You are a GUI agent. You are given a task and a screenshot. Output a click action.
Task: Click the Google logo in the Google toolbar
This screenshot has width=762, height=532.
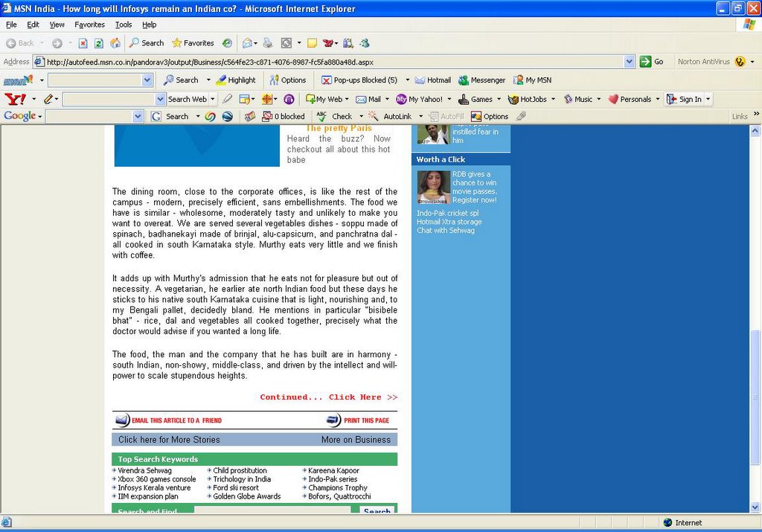pyautogui.click(x=20, y=116)
